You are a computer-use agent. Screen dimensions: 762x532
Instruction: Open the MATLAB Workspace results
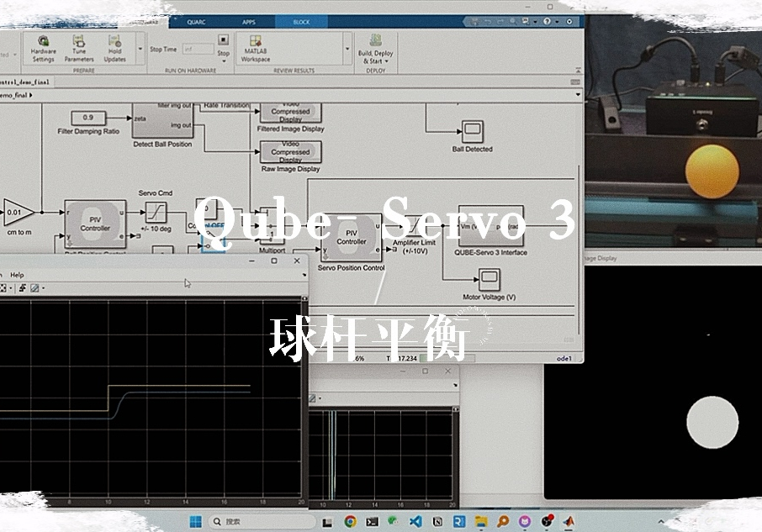[255, 49]
